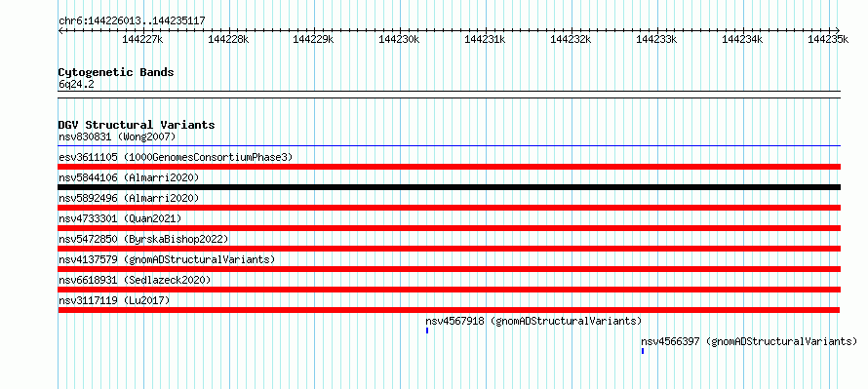868x389 pixels.
Task: Click the red bar under nsv5472850
Action: tap(450, 249)
